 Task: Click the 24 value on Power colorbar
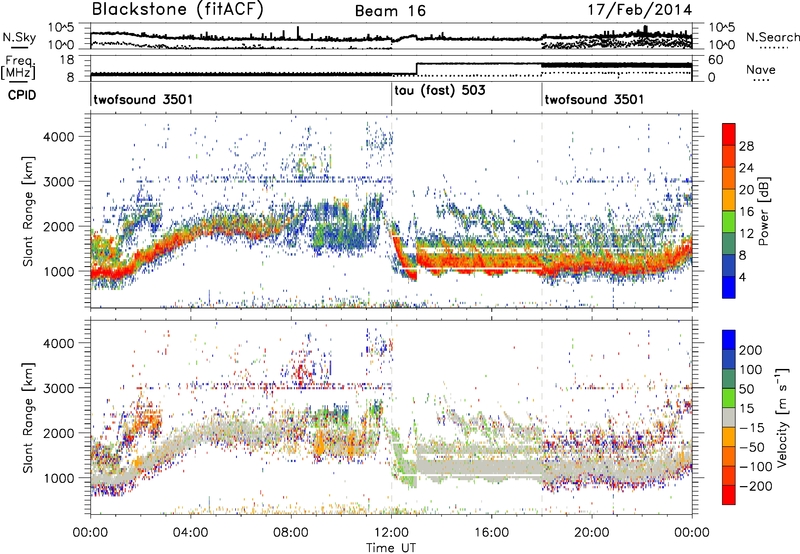(x=746, y=168)
